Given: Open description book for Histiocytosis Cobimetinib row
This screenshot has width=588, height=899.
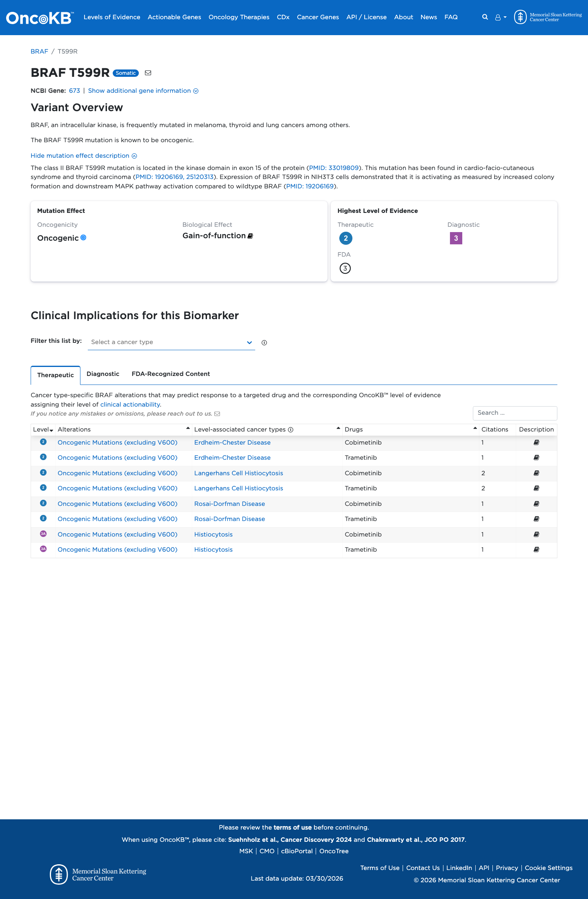Looking at the screenshot, I should [537, 534].
